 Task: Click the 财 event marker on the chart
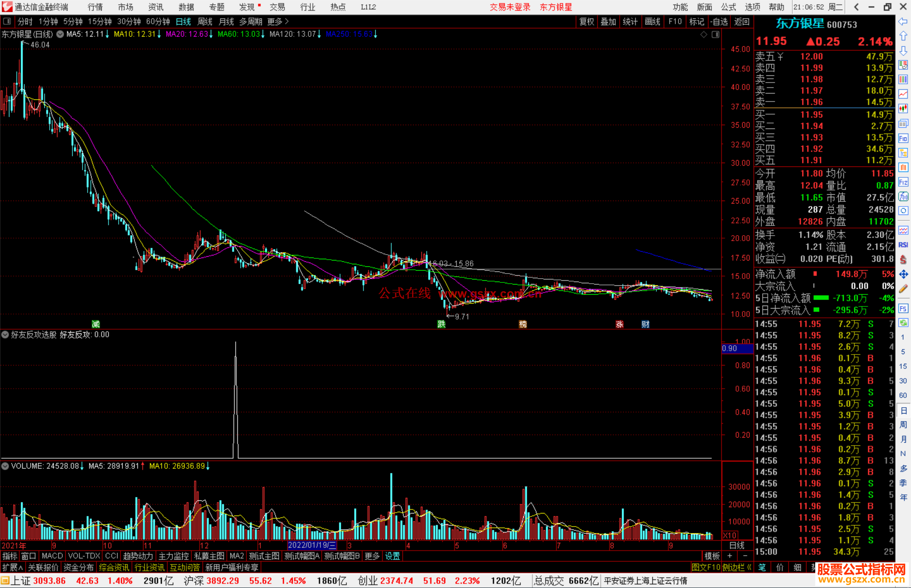click(645, 324)
